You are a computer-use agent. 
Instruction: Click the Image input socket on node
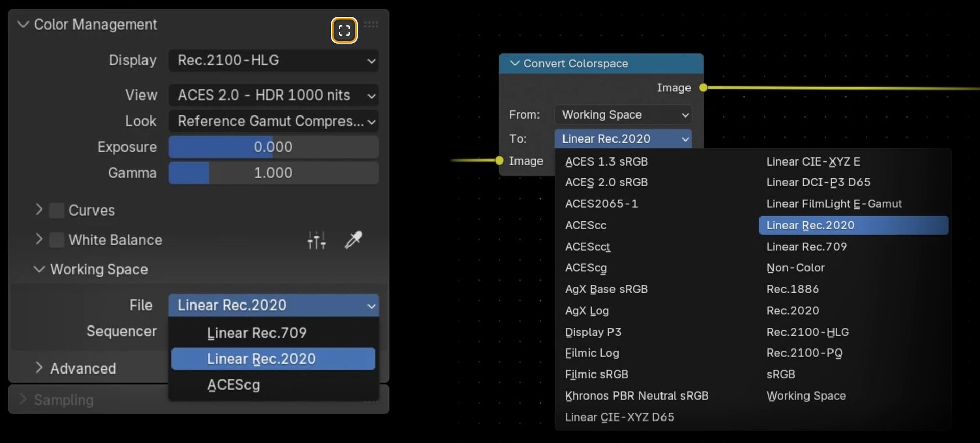pos(499,160)
